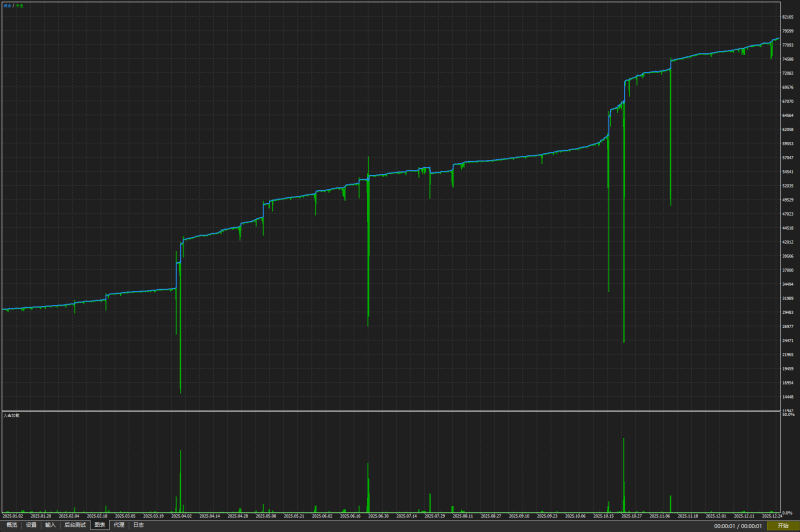
Task: Click the blue balance legend label
Action: coord(7,6)
